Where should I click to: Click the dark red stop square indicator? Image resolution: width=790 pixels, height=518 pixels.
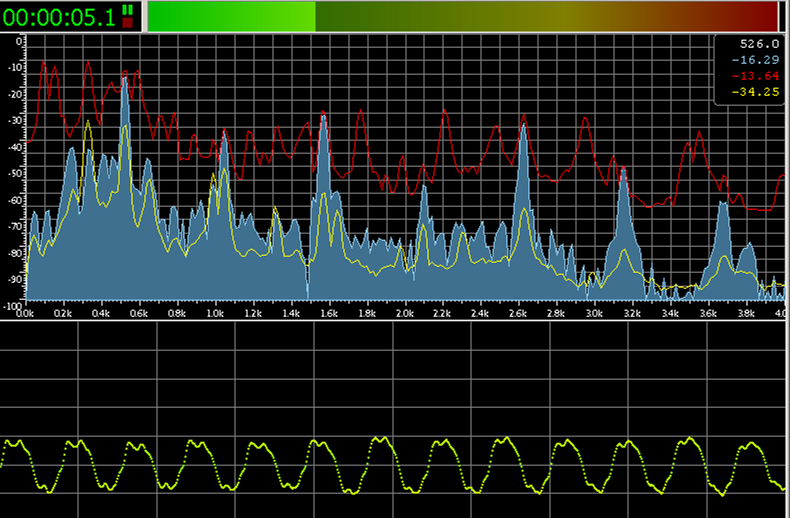click(127, 22)
